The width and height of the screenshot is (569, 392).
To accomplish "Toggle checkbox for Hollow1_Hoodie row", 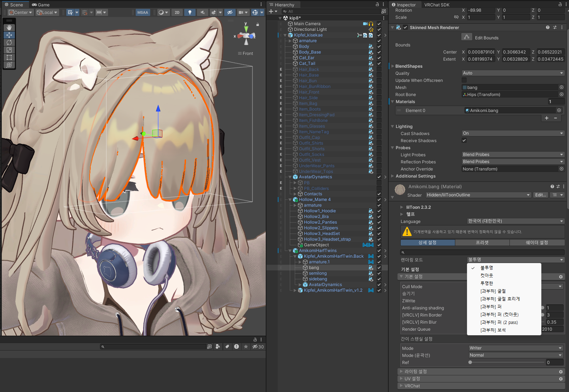I will pyautogui.click(x=379, y=211).
